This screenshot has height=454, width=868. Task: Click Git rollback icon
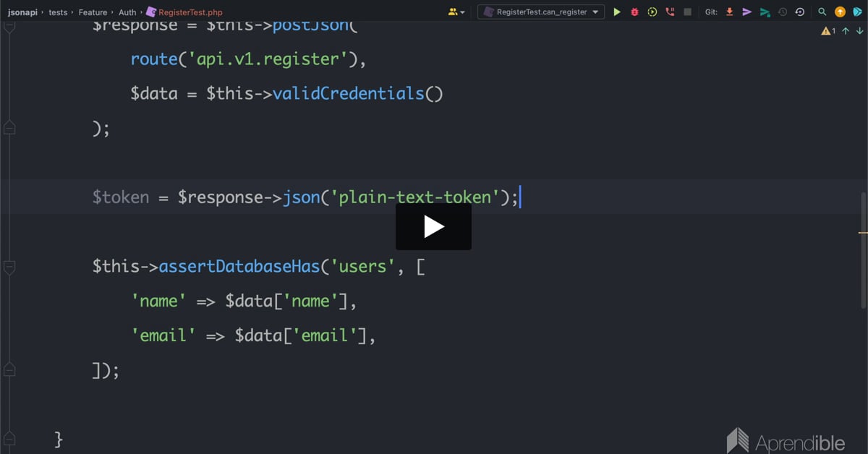(x=799, y=12)
